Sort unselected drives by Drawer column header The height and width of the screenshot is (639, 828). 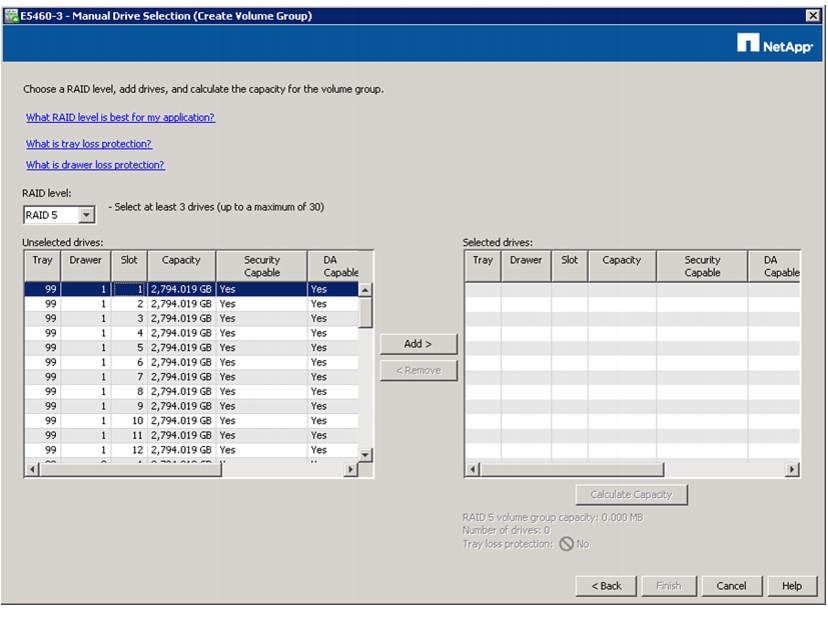pyautogui.click(x=86, y=266)
